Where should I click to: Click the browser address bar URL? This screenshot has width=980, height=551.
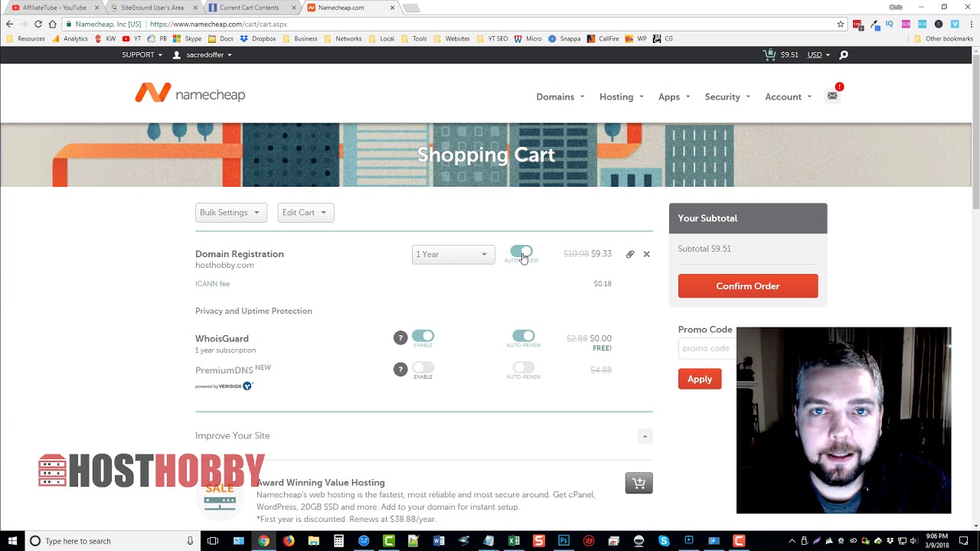218,24
